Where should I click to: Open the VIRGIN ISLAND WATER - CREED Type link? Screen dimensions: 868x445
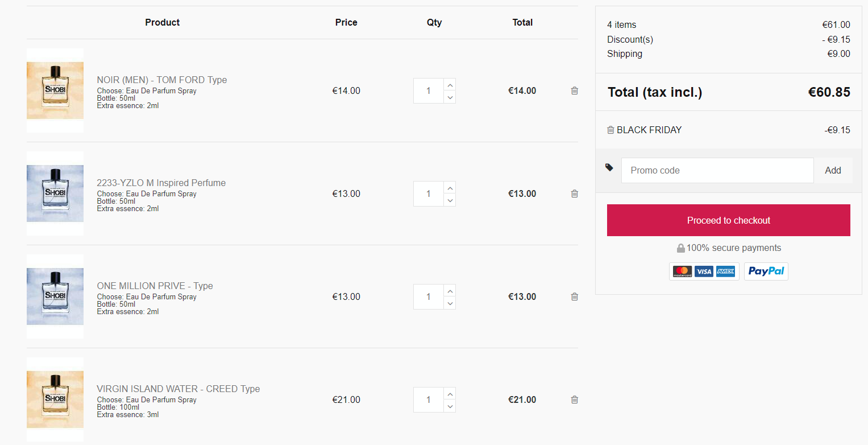(178, 389)
